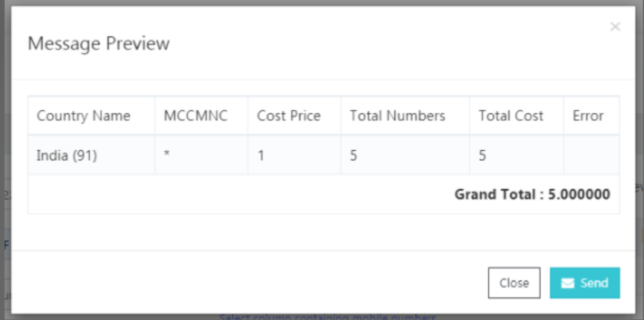Select the Total Numbers value 5 cell
The height and width of the screenshot is (320, 644).
coord(353,155)
